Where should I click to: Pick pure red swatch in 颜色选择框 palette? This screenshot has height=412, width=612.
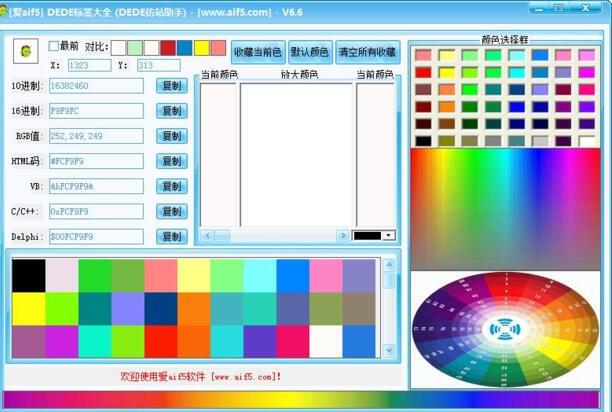pyautogui.click(x=423, y=72)
